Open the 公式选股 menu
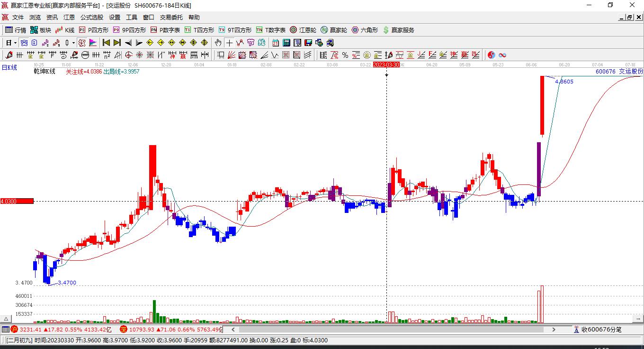Image resolution: width=644 pixels, height=349 pixels. click(x=92, y=17)
